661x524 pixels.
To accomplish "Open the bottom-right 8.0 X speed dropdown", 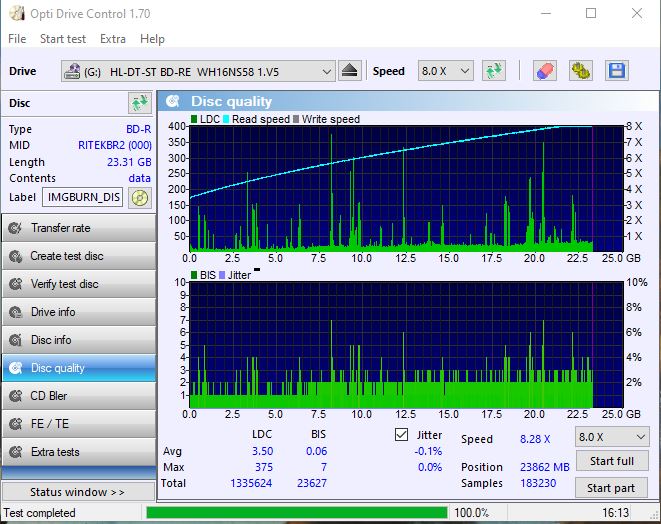I will point(611,437).
